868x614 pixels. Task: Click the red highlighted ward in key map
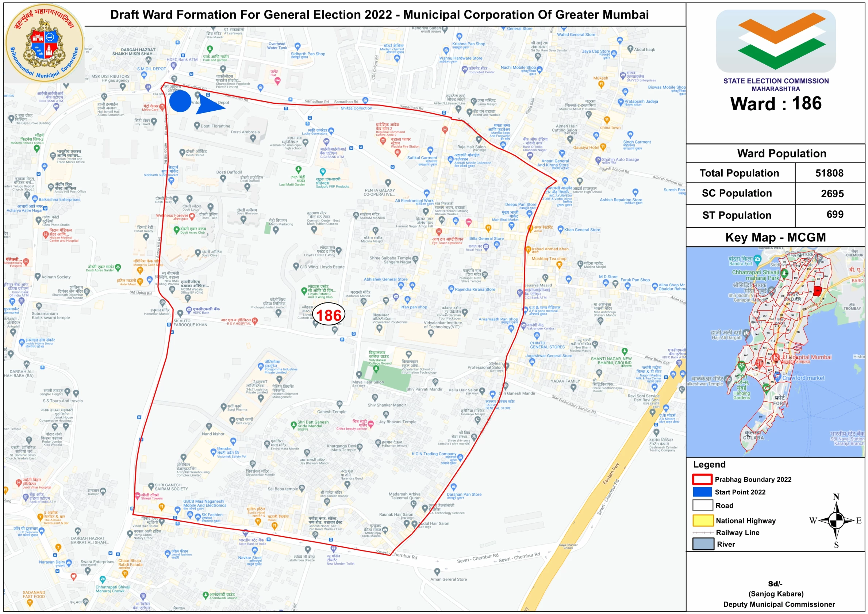(x=817, y=291)
